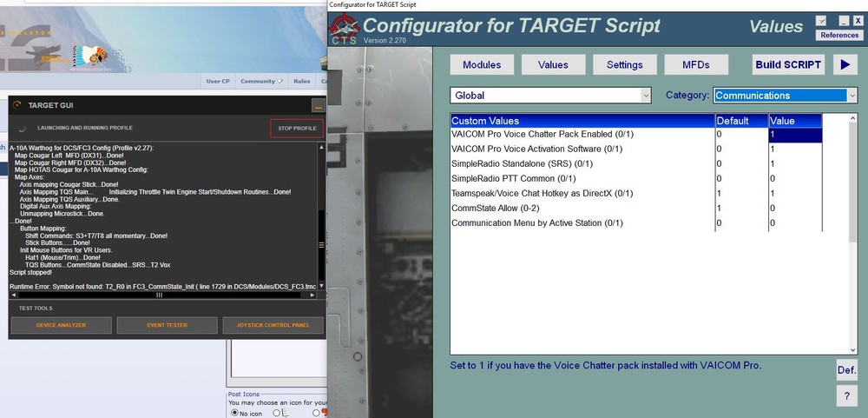Image resolution: width=868 pixels, height=418 pixels.
Task: Open the Category dropdown showing Communications
Action: tap(785, 96)
